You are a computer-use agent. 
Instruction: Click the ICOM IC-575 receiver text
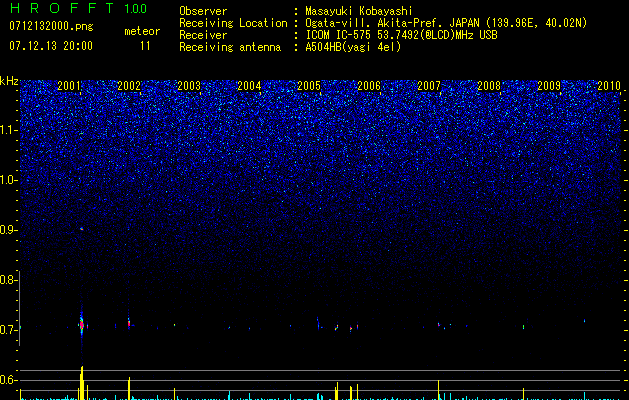[x=401, y=35]
